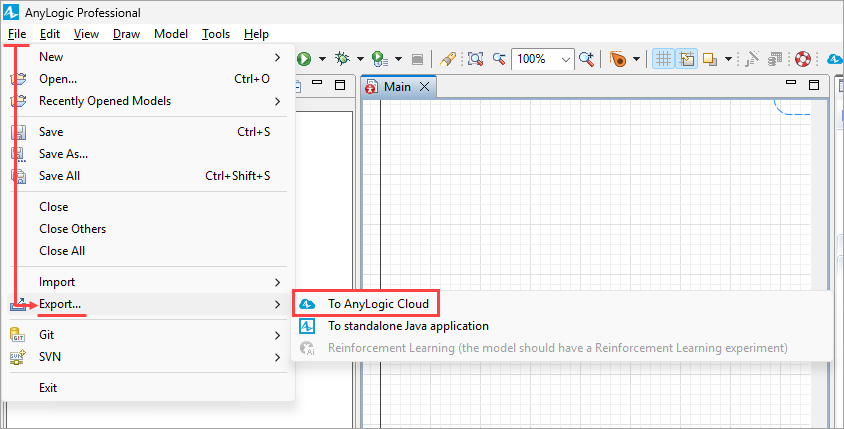Choose Exit from File menu
The height and width of the screenshot is (429, 844).
147,388
